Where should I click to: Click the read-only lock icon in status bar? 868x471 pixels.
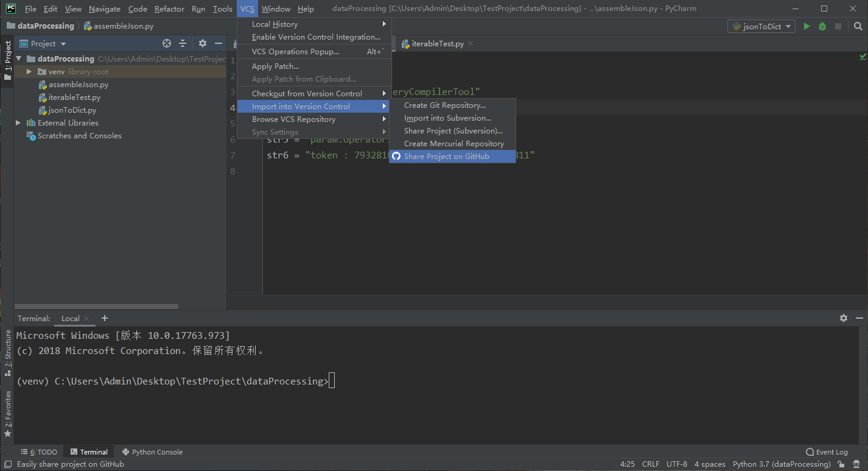pos(840,464)
